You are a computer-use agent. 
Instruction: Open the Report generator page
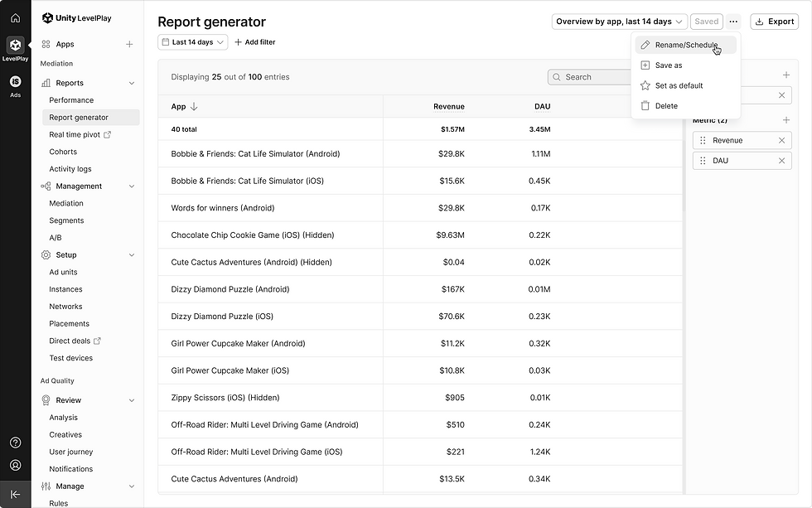pos(90,118)
